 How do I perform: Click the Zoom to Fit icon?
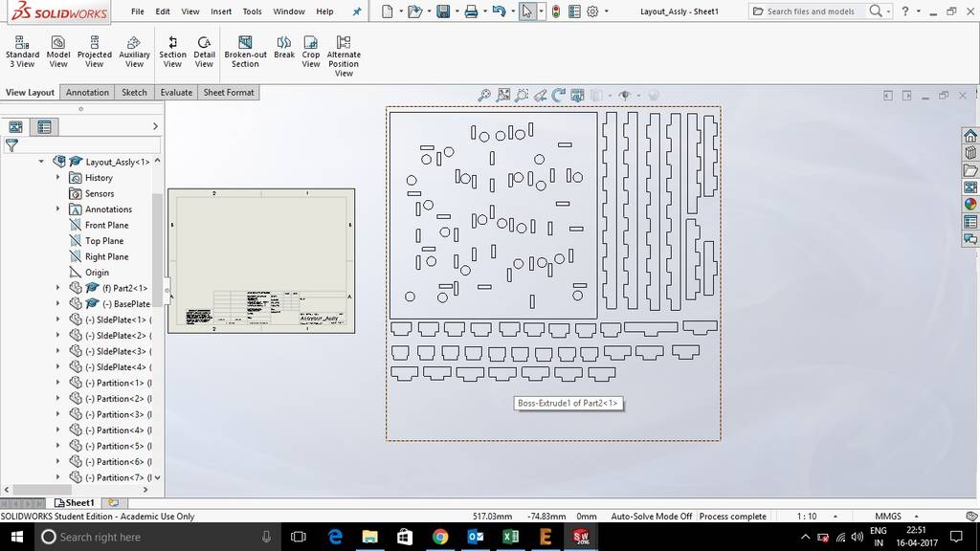(484, 96)
